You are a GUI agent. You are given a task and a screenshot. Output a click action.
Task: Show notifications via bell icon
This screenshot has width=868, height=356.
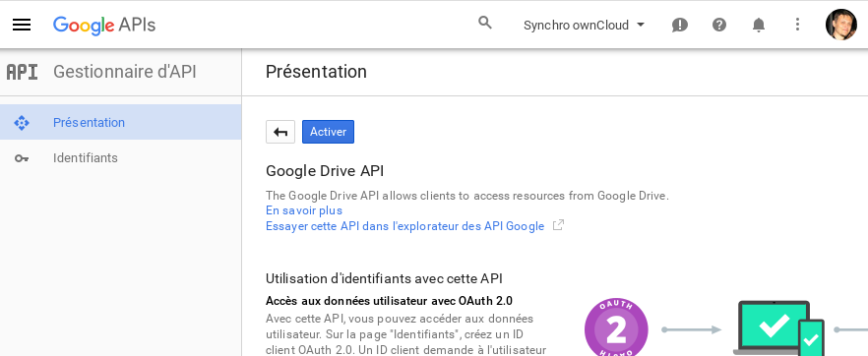[x=759, y=25]
